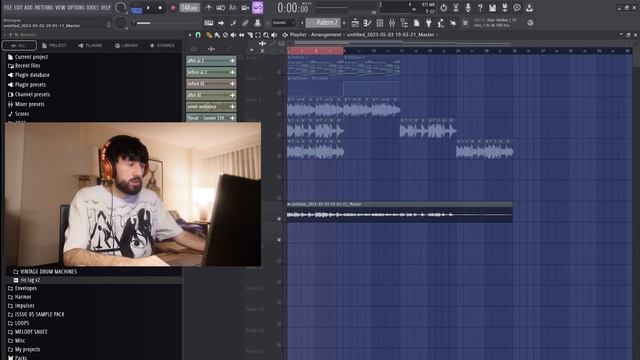Open the project info document icon
The image size is (640, 360).
(416, 23)
